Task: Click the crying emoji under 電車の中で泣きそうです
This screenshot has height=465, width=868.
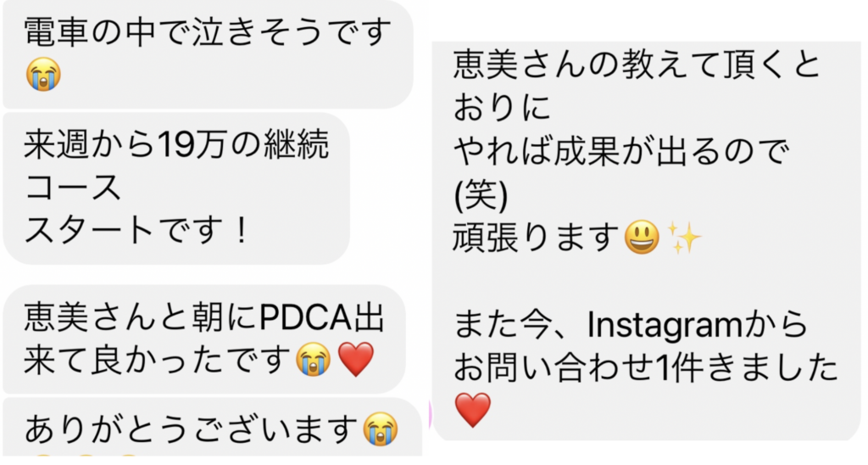Action: [43, 75]
